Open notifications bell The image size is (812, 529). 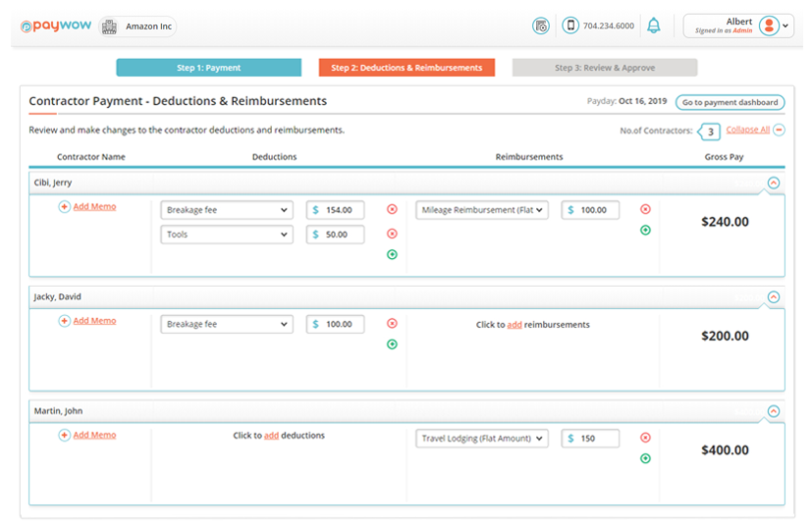click(x=654, y=26)
